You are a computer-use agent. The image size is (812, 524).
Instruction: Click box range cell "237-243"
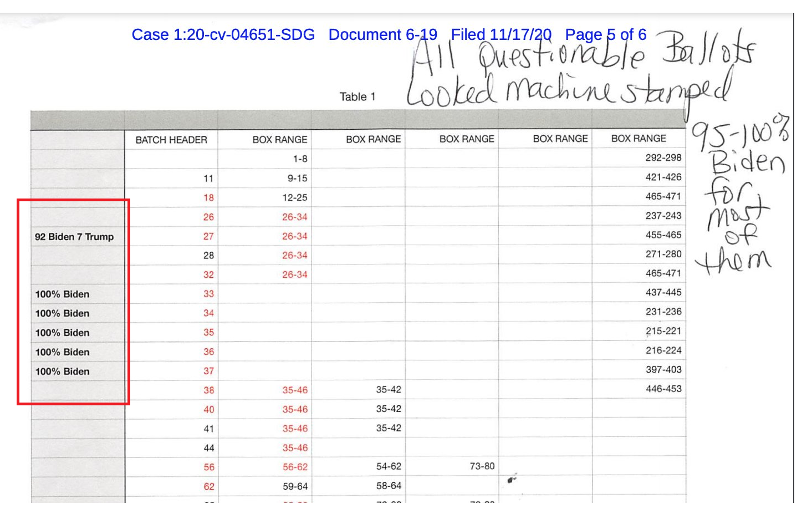point(663,216)
